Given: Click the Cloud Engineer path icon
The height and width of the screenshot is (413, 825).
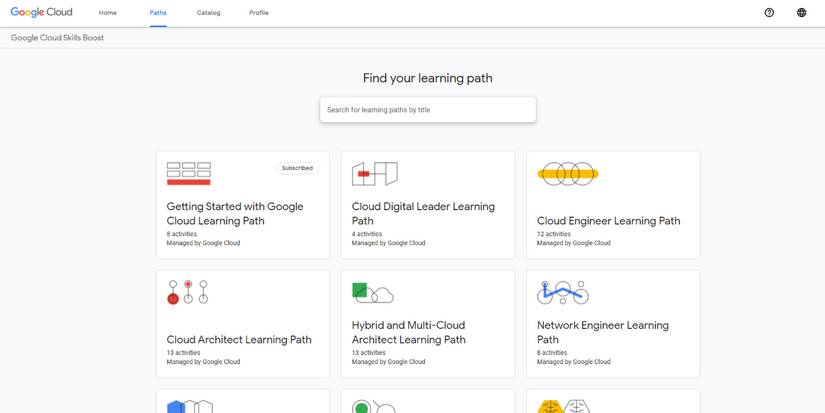Looking at the screenshot, I should click(x=568, y=174).
